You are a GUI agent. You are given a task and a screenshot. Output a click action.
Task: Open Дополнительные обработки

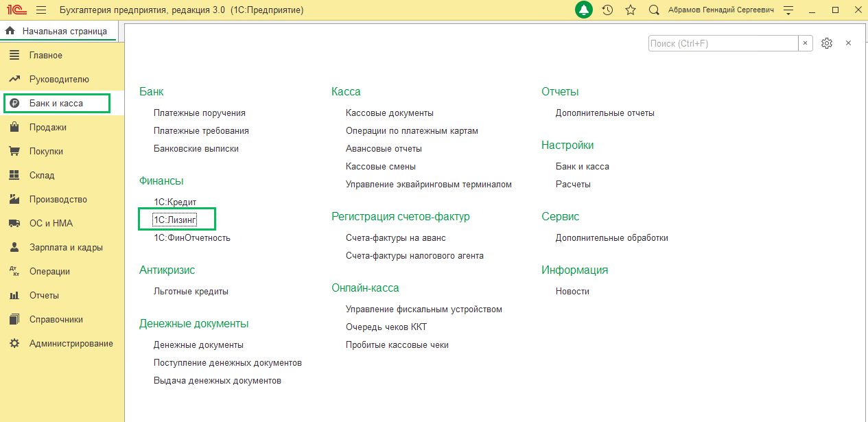pos(612,238)
